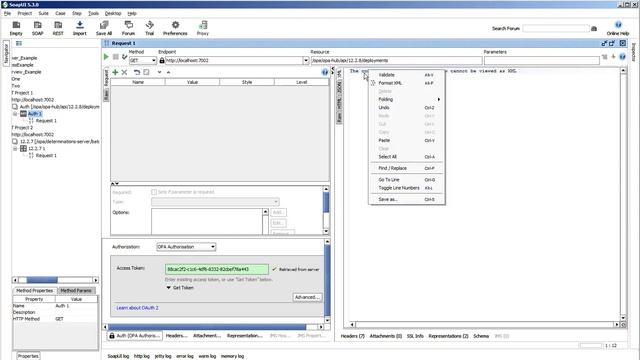Click the revert parameters arrow icon
The height and width of the screenshot is (360, 640).
click(x=137, y=72)
